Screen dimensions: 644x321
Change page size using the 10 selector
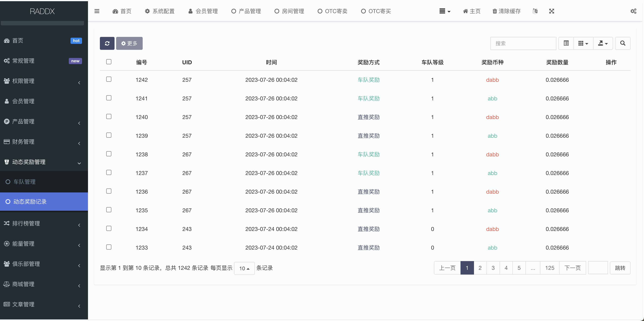point(244,268)
